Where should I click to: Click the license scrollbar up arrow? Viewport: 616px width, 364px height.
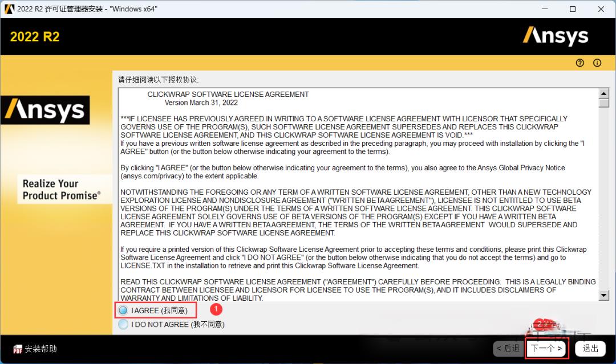(x=604, y=93)
